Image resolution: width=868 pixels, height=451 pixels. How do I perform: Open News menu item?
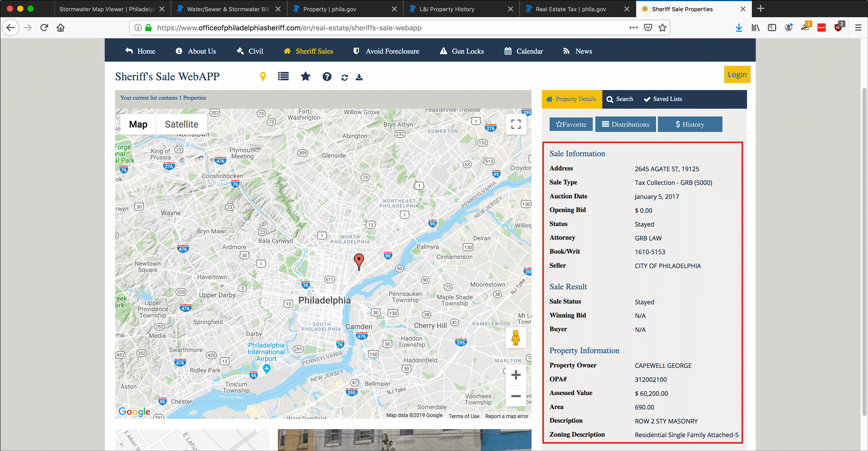pos(577,51)
